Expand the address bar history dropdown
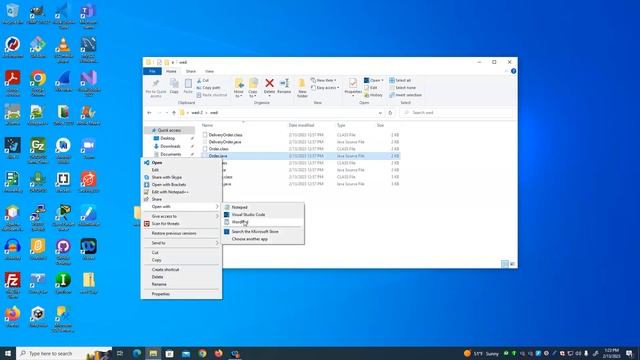The height and width of the screenshot is (360, 640). [380, 113]
